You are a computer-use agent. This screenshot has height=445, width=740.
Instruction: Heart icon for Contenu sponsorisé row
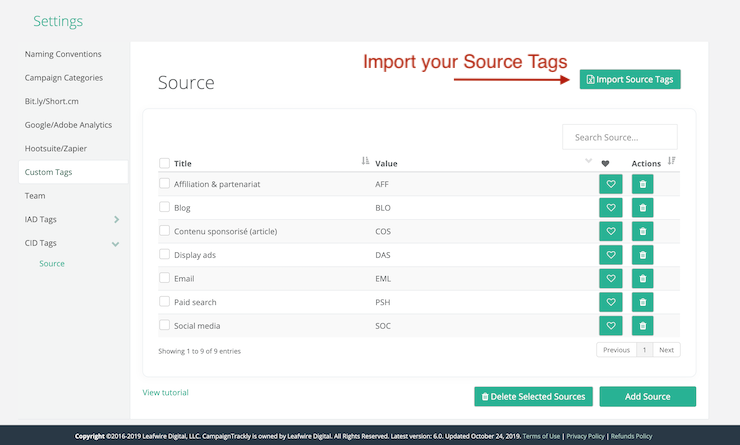click(610, 231)
